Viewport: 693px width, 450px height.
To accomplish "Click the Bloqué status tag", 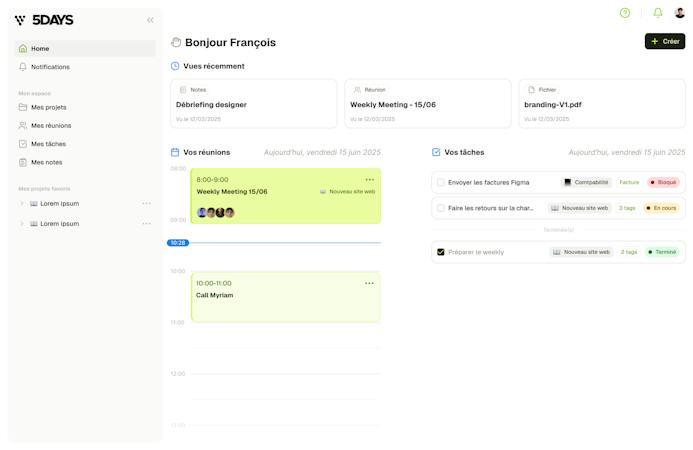I will tap(663, 183).
